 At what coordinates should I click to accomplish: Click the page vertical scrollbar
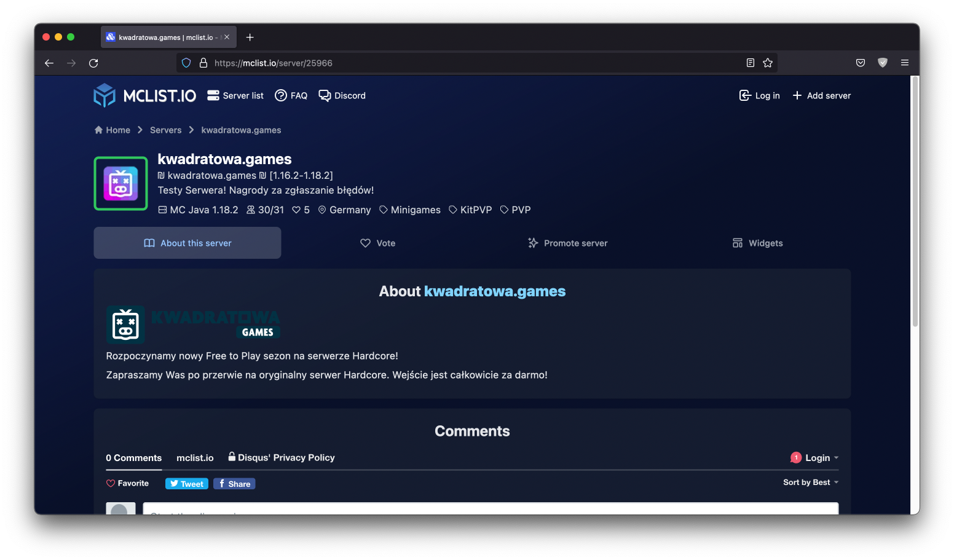pyautogui.click(x=915, y=203)
